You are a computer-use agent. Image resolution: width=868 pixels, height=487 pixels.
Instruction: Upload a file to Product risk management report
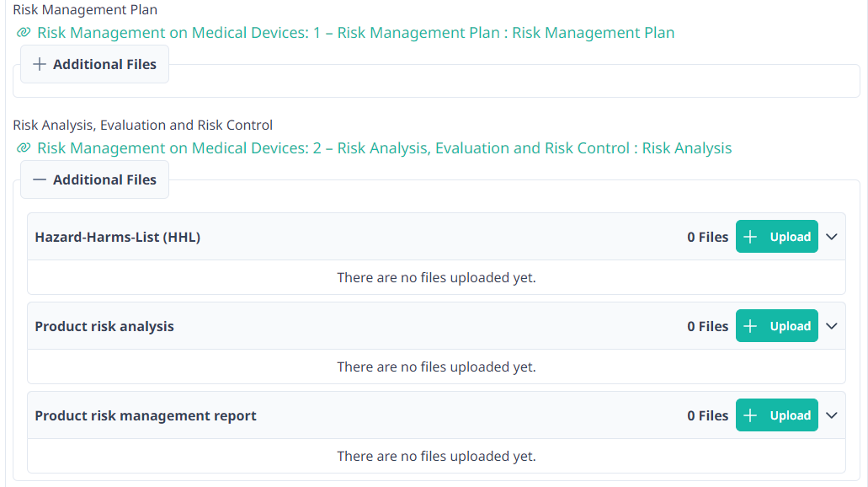click(x=776, y=415)
